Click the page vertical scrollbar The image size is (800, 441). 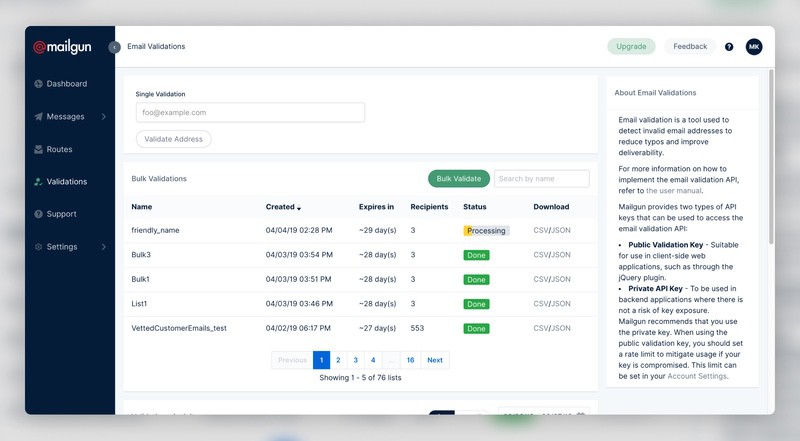pyautogui.click(x=771, y=157)
